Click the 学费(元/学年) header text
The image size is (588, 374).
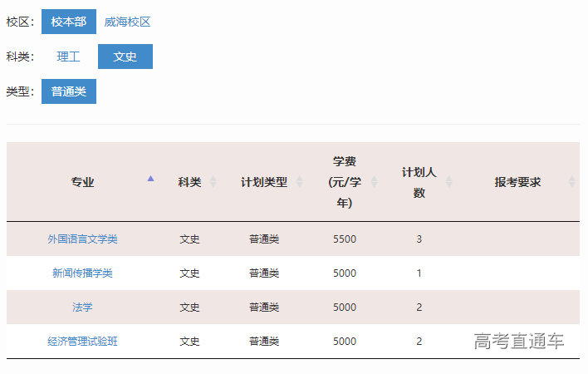345,182
